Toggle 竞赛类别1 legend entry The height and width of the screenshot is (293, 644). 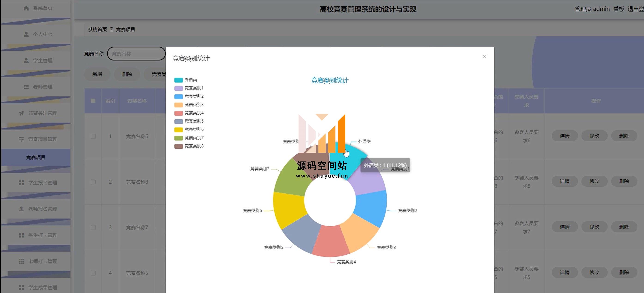click(189, 88)
